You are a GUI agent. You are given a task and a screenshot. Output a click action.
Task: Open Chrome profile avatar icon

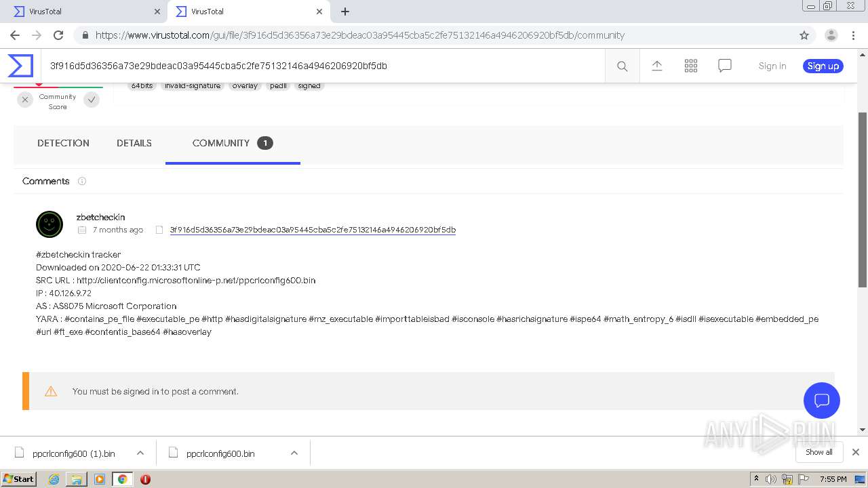[x=831, y=35]
